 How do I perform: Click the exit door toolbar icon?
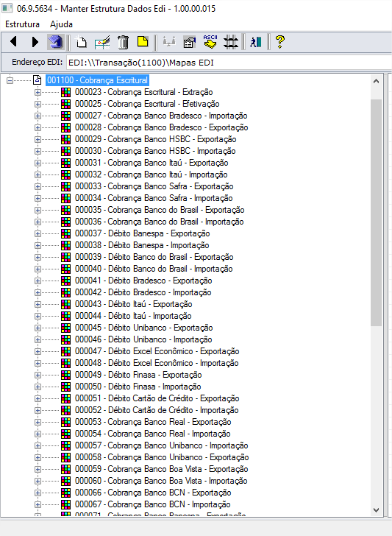tap(255, 42)
